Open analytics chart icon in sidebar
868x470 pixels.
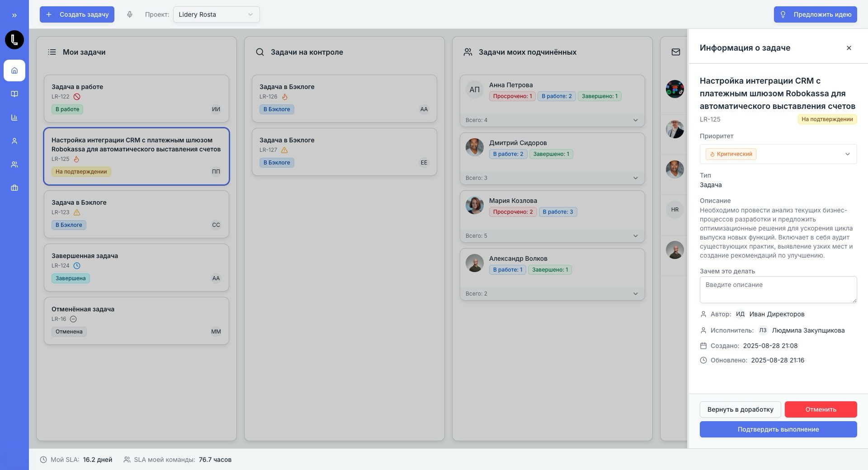pyautogui.click(x=14, y=117)
